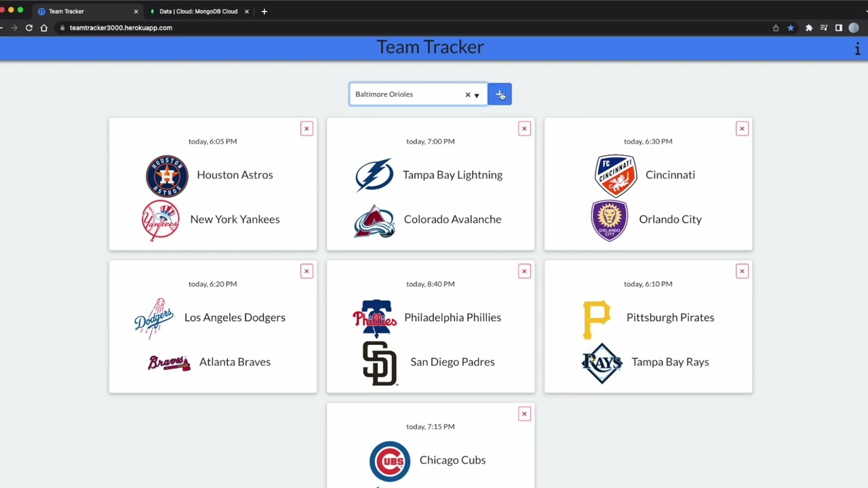The height and width of the screenshot is (488, 868).
Task: Click the Colorado Avalanche team name
Action: pyautogui.click(x=452, y=220)
